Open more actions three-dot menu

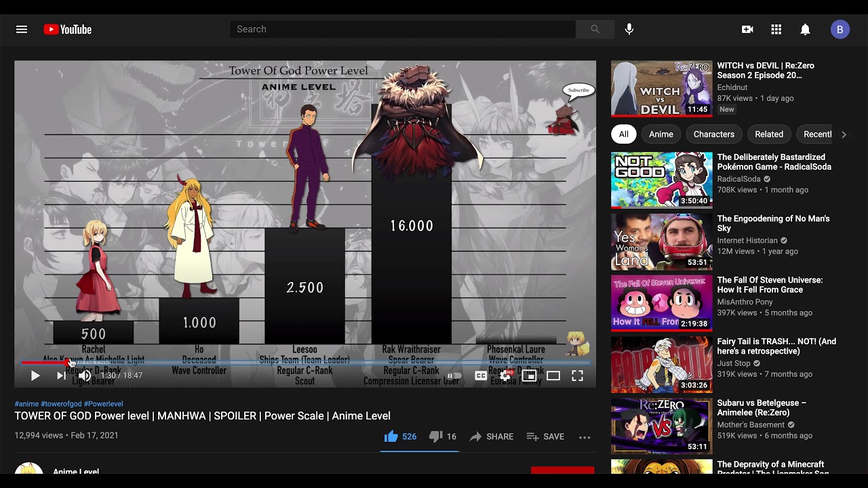(x=585, y=437)
